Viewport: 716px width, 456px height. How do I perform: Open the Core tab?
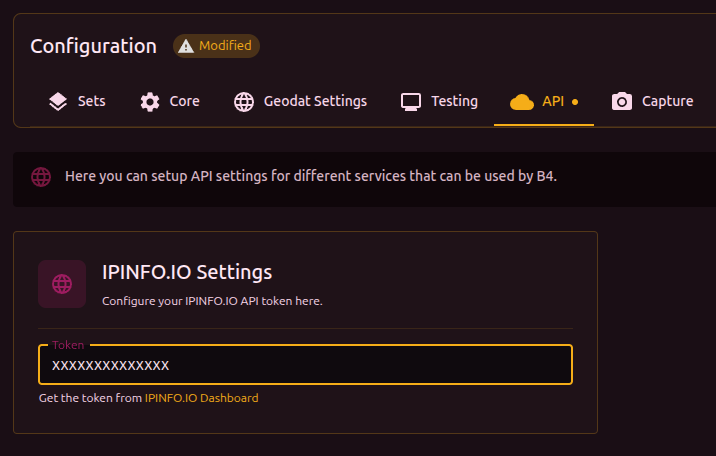pyautogui.click(x=184, y=101)
